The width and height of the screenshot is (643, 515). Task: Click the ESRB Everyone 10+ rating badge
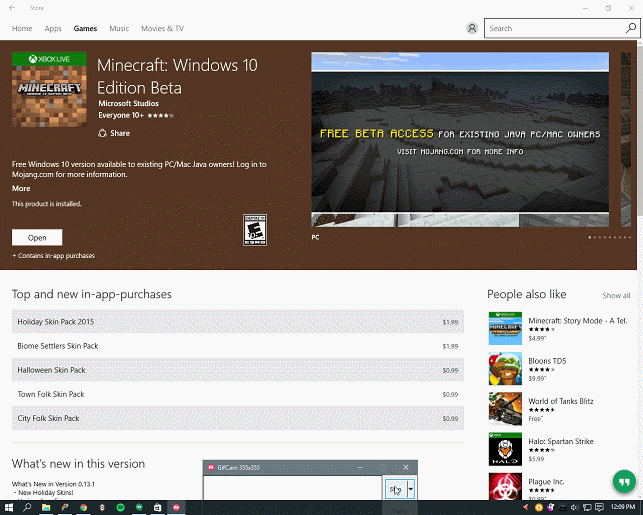tap(255, 230)
